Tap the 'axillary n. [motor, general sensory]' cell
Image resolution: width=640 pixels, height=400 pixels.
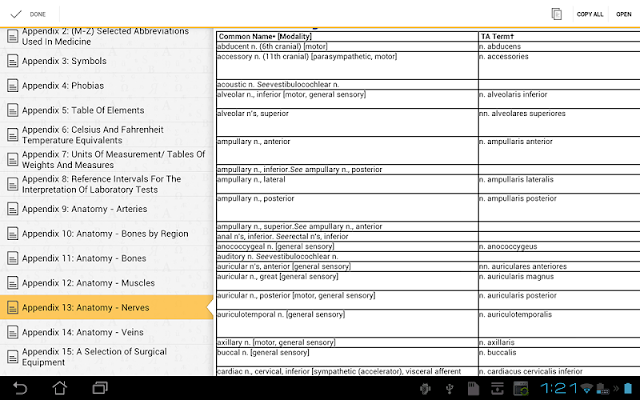tap(347, 342)
